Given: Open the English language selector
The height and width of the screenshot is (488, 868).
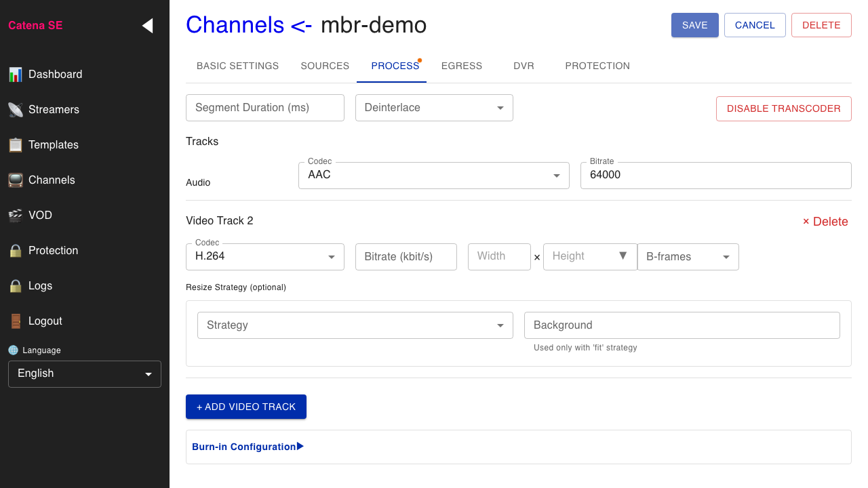Looking at the screenshot, I should [x=84, y=373].
